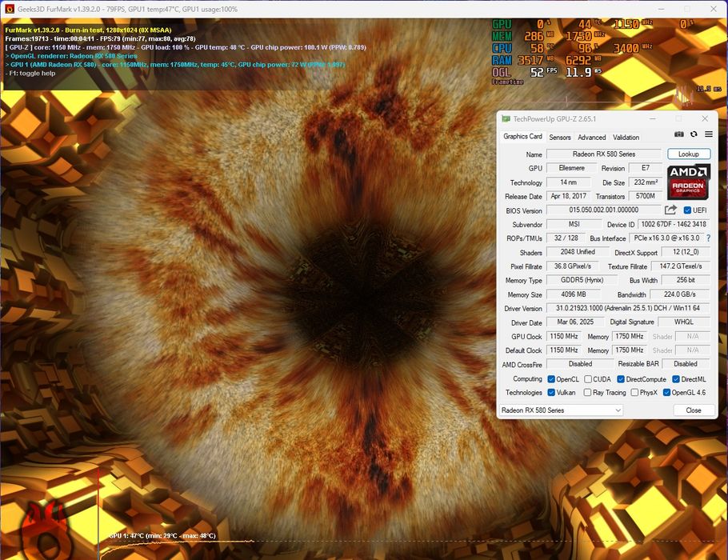Open the GPU-Z hamburger menu
This screenshot has height=560, width=728.
click(708, 134)
